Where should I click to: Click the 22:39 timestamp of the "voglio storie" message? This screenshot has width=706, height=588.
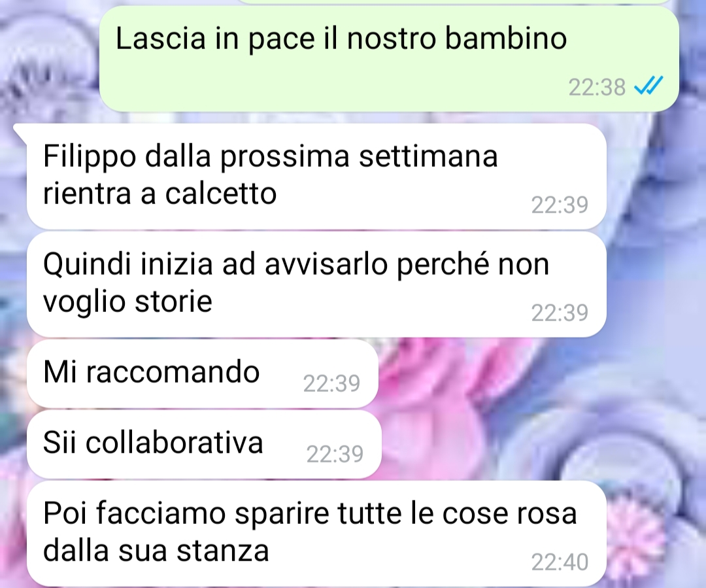point(560,313)
